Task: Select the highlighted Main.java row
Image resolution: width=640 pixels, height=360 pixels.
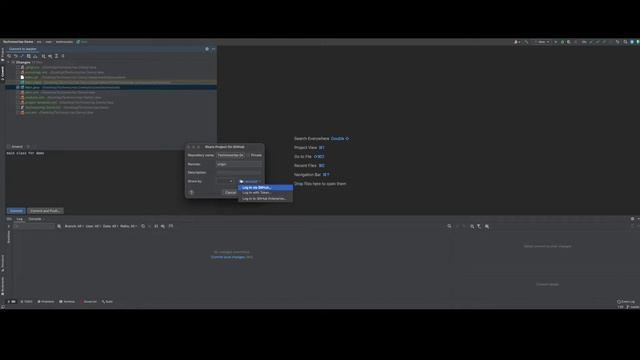Action: (x=111, y=87)
